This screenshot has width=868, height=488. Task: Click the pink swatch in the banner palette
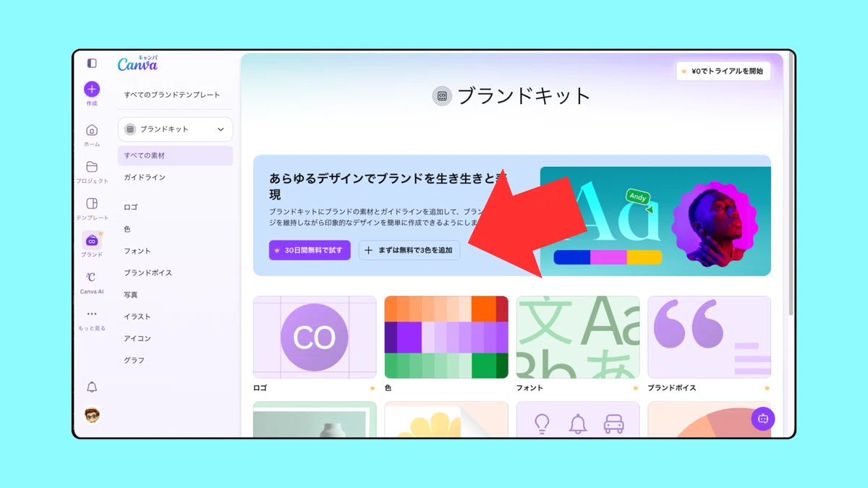(608, 257)
